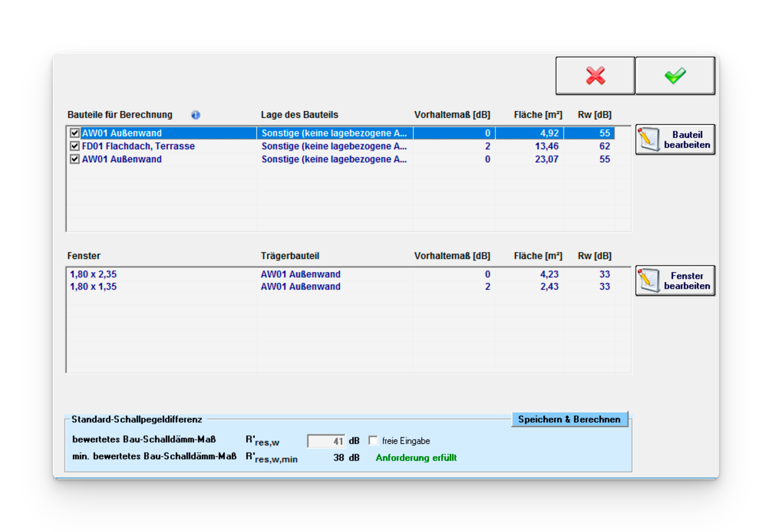Click Rw value 62 of Flachdach row
This screenshot has height=532, width=772.
[x=604, y=146]
